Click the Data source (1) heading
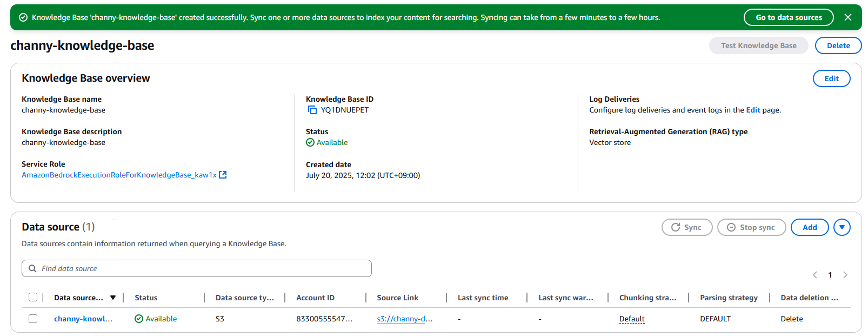Image resolution: width=868 pixels, height=336 pixels. 58,227
